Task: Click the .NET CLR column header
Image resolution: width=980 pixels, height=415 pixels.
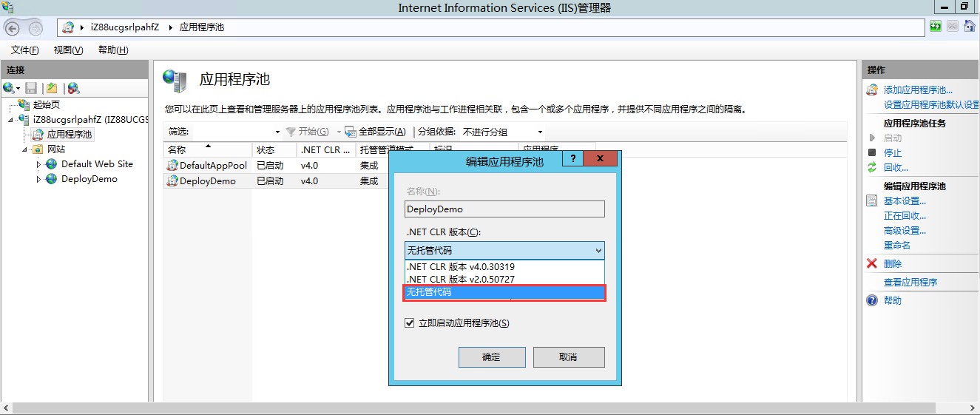Action: [x=326, y=149]
